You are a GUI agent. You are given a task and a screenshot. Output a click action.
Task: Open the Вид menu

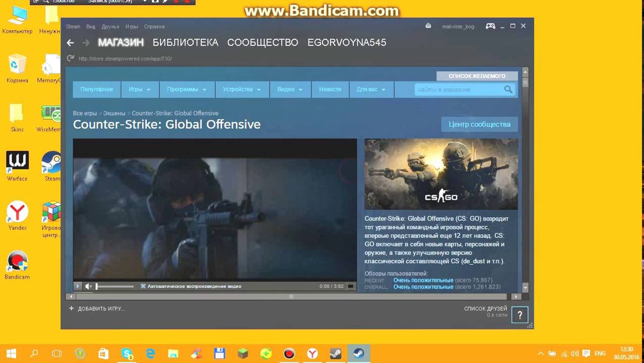pos(90,26)
